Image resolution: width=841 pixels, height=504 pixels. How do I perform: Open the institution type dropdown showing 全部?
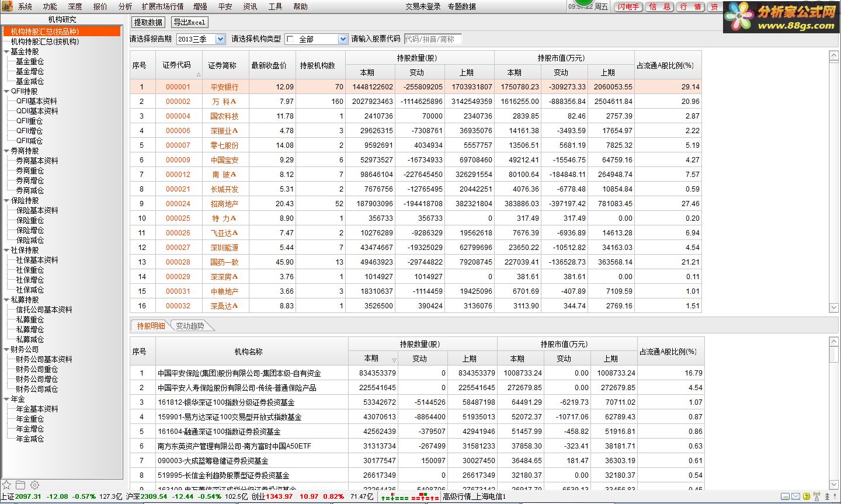point(343,39)
